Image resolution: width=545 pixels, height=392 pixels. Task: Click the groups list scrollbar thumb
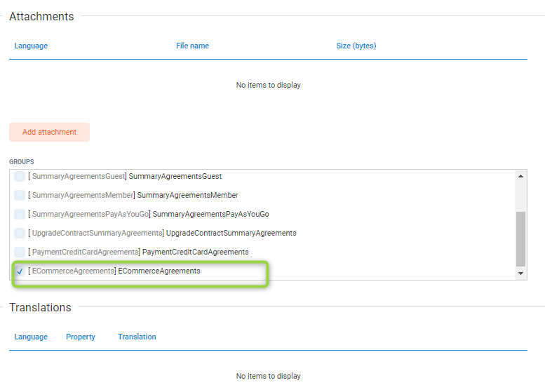520,238
